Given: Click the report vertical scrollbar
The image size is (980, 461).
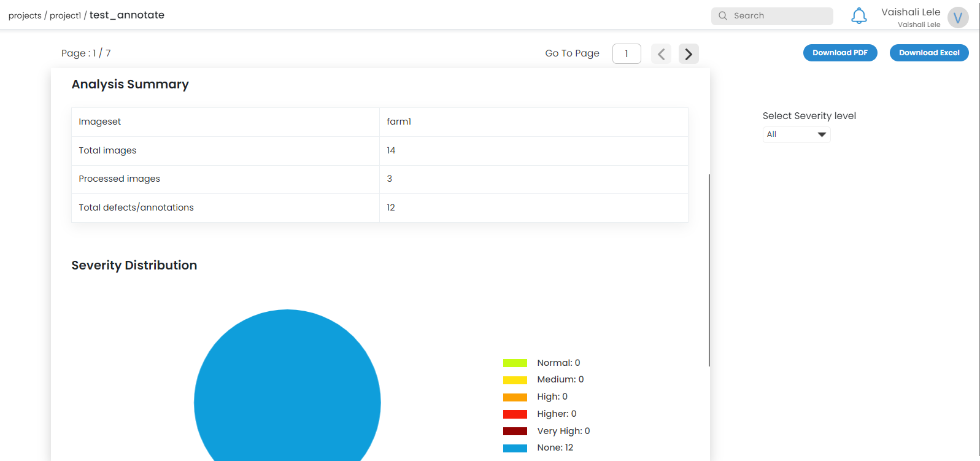Looking at the screenshot, I should click(709, 270).
